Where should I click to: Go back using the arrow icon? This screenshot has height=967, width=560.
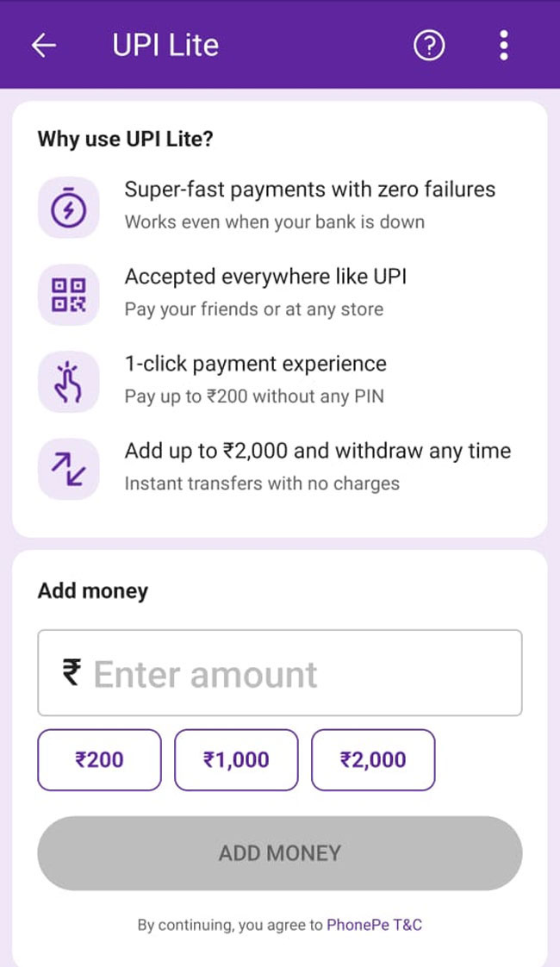(x=43, y=46)
